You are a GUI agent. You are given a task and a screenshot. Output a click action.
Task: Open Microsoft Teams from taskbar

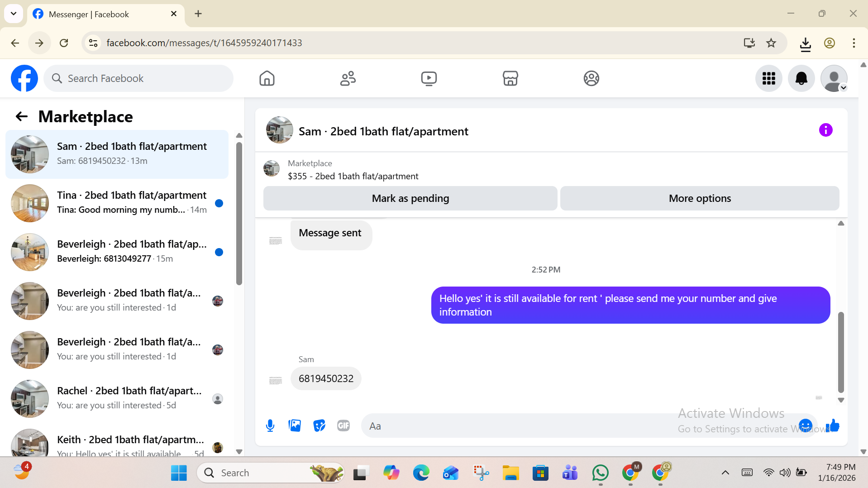coord(570,473)
